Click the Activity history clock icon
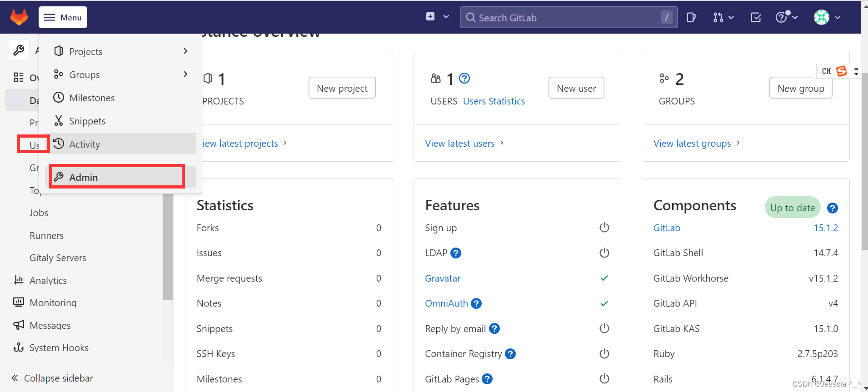Image resolution: width=868 pixels, height=392 pixels. pos(59,144)
